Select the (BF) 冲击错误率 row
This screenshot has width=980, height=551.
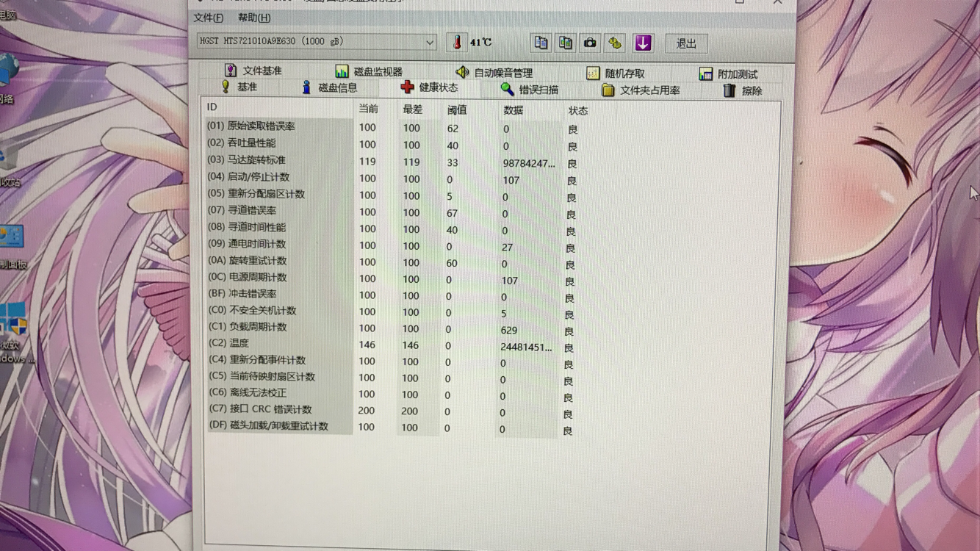point(393,295)
